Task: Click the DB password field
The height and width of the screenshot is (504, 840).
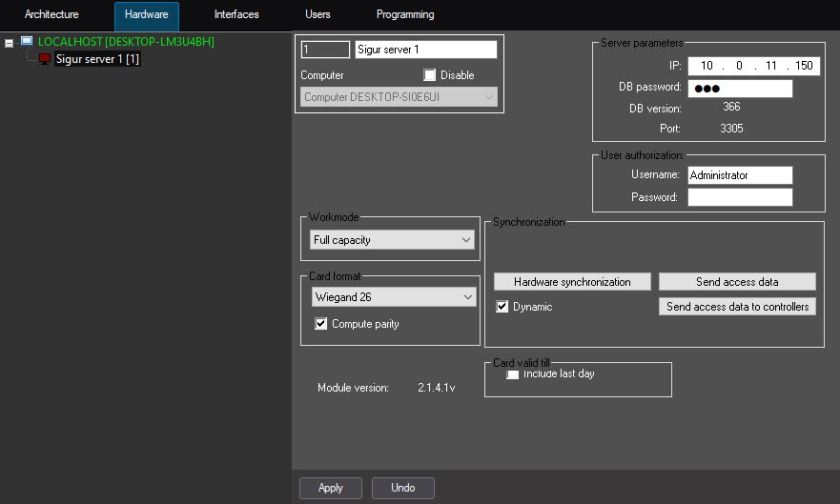Action: (740, 89)
